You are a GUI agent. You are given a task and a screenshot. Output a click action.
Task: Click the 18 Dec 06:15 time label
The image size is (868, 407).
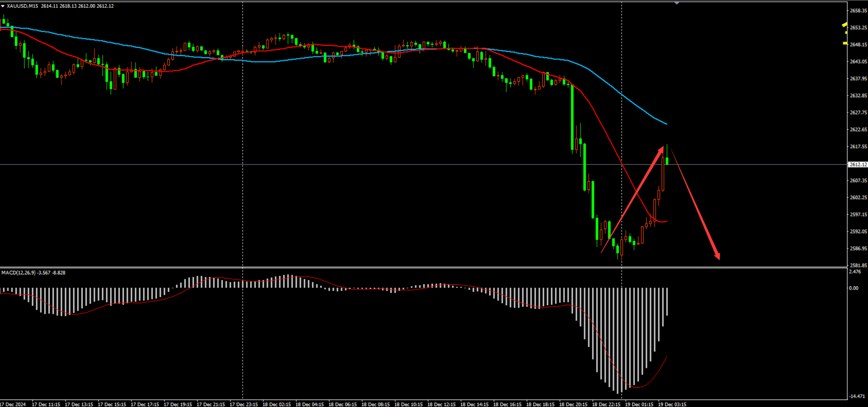(x=342, y=405)
